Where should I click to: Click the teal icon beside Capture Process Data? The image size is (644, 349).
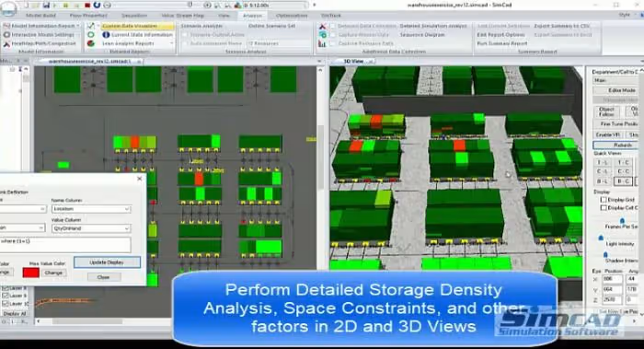322,35
